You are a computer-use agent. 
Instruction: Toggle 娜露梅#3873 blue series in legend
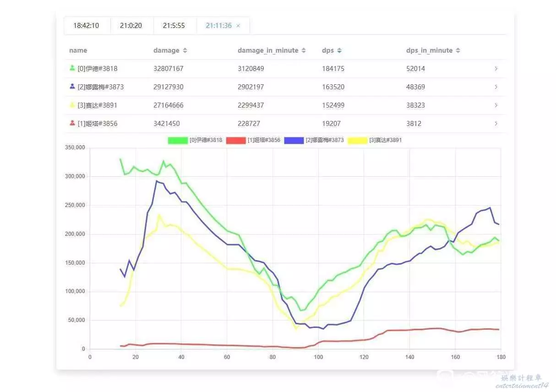[294, 140]
